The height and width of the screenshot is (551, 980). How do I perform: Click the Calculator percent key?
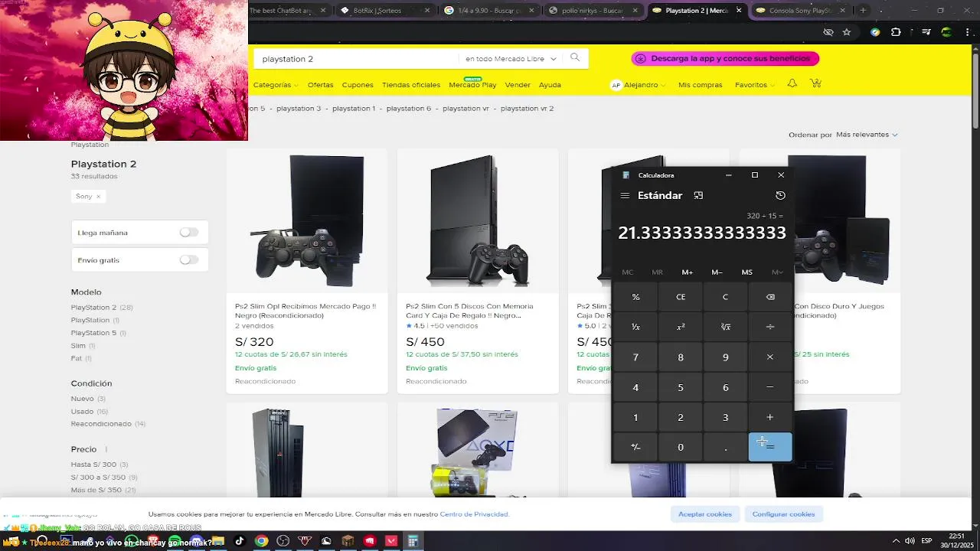[x=635, y=297]
